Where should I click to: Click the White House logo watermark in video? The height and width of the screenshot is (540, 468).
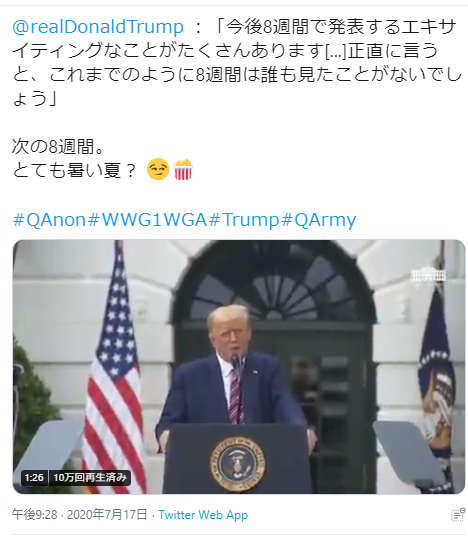429,275
